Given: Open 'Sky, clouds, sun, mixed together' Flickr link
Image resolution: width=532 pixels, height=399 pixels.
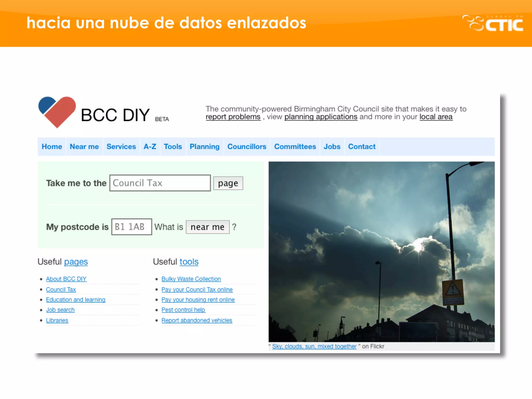Looking at the screenshot, I should pos(314,346).
